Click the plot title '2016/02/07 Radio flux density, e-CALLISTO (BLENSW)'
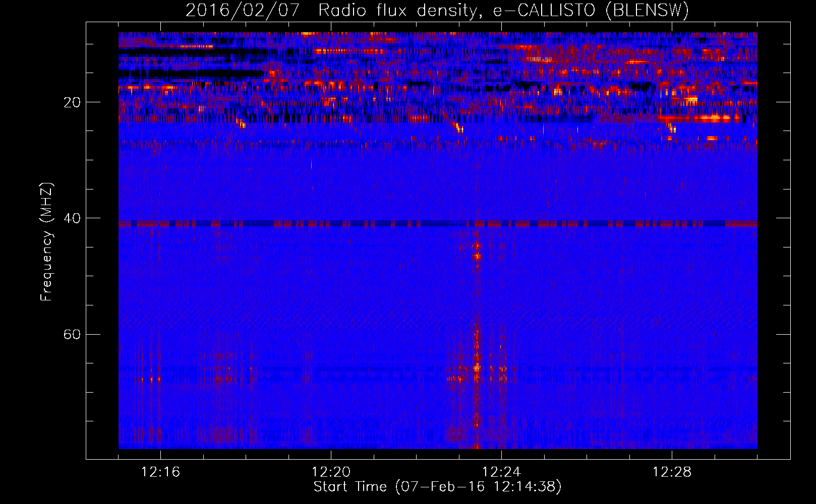Image resolution: width=816 pixels, height=504 pixels. click(x=437, y=10)
